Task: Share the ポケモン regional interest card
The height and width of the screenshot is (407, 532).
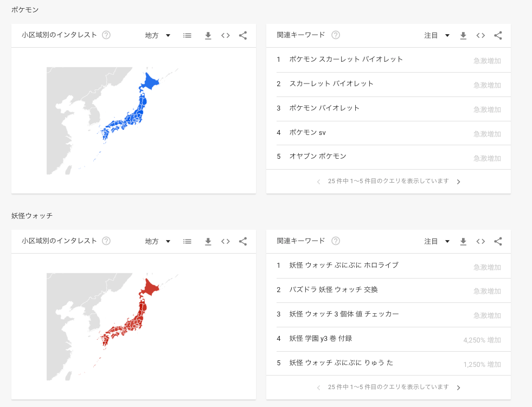Action: pos(243,36)
